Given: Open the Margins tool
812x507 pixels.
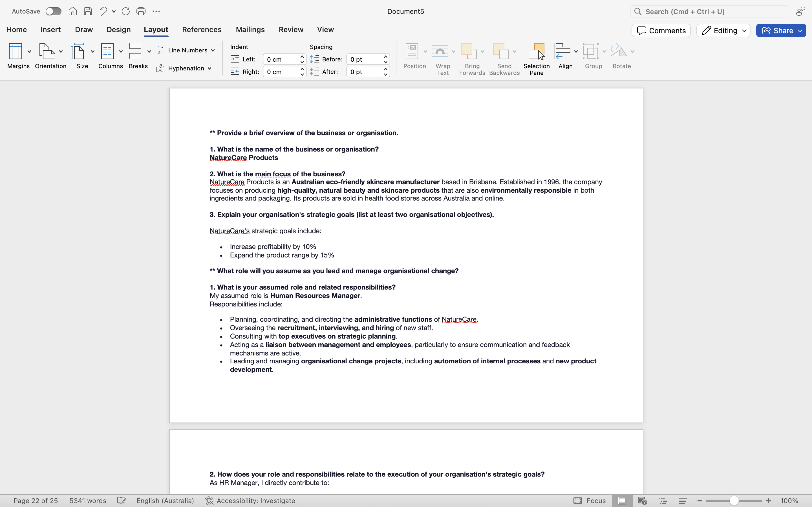Looking at the screenshot, I should pos(16,51).
